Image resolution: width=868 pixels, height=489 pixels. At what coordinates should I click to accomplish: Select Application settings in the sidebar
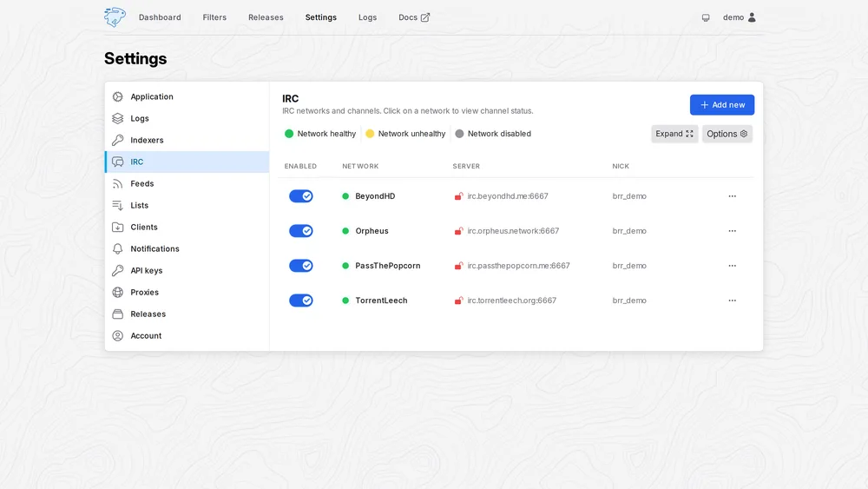187,96
